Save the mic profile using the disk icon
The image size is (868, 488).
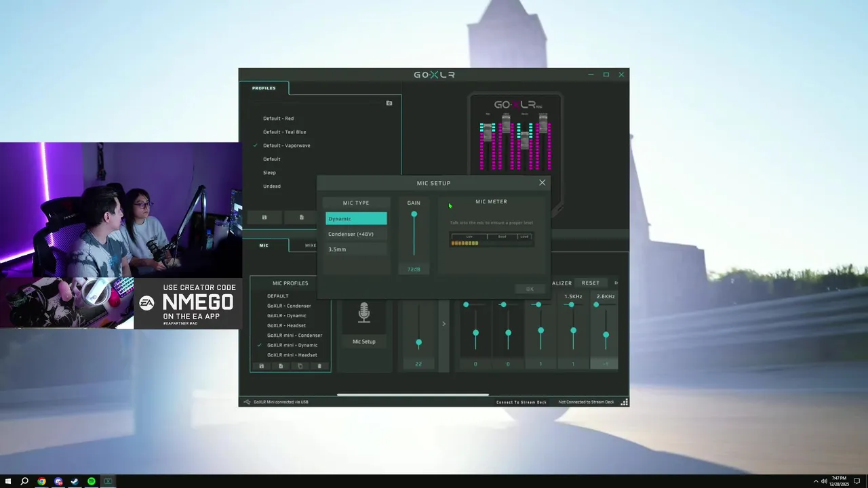[x=261, y=366]
